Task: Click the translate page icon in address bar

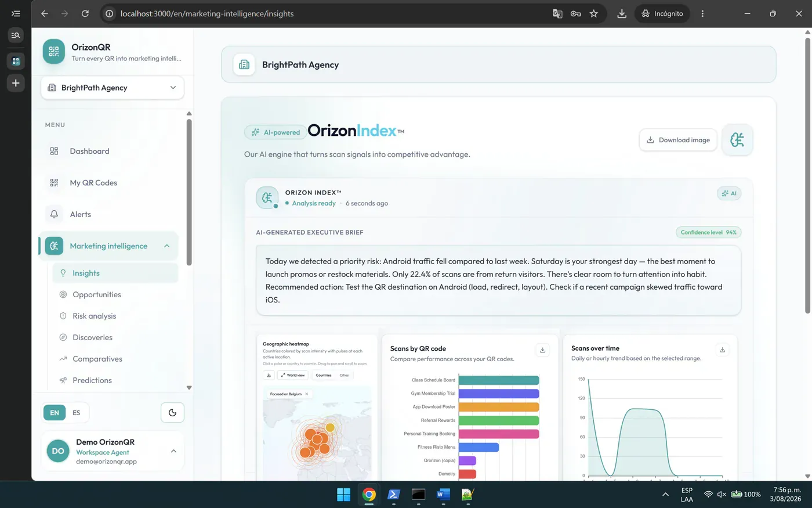Action: click(557, 13)
